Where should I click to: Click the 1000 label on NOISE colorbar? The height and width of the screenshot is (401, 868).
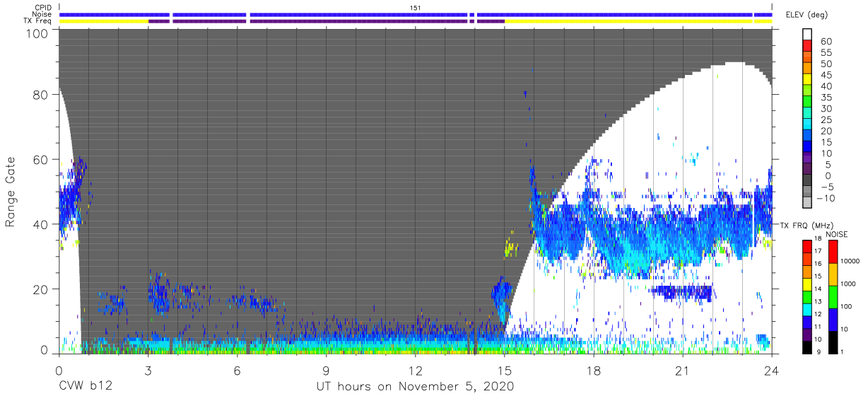[x=849, y=284]
